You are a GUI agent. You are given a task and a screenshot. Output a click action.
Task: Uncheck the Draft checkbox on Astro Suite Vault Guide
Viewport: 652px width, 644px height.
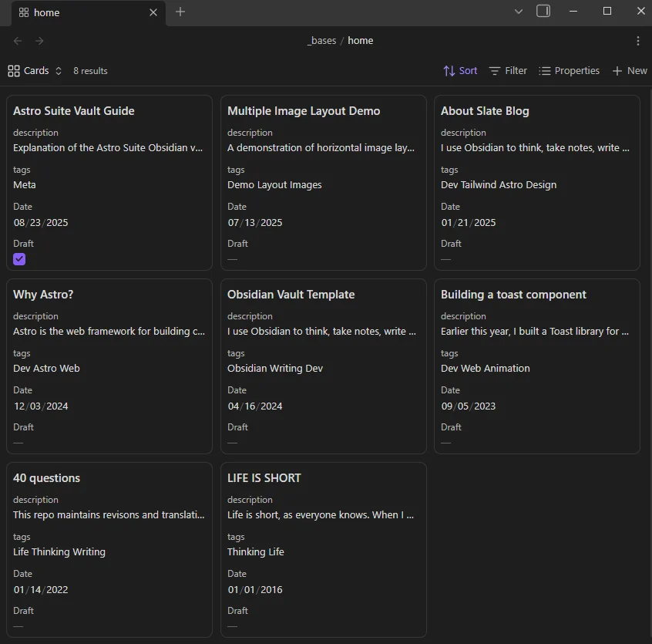(18, 259)
